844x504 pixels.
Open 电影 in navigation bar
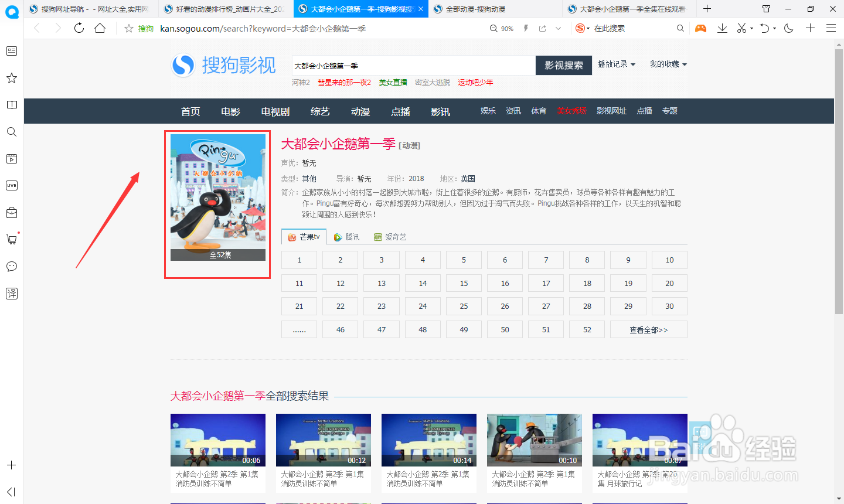click(x=230, y=111)
